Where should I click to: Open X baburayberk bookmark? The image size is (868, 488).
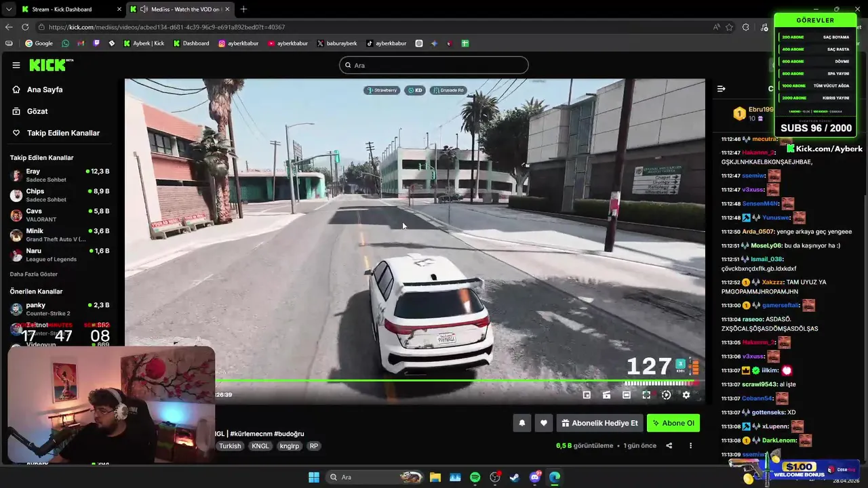(337, 43)
